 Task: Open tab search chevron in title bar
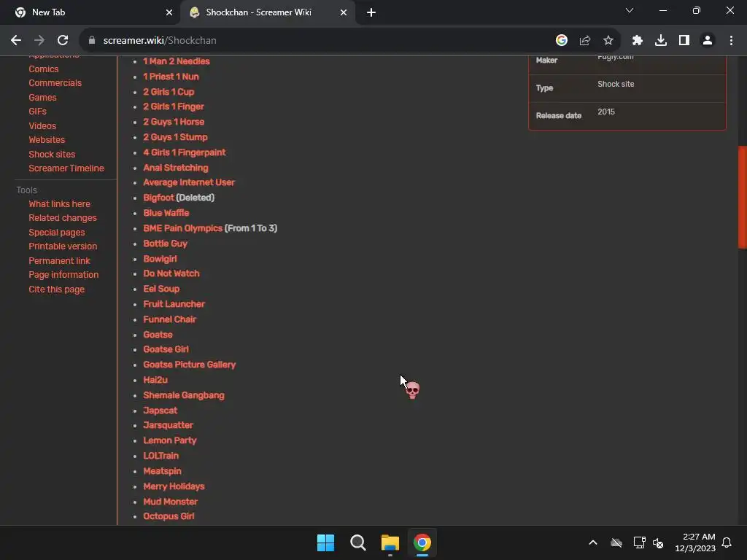click(x=630, y=10)
